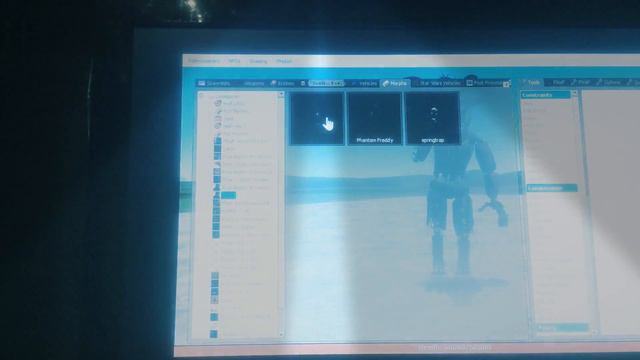
Task: Collapse the Construction tool category
Action: coord(551,188)
